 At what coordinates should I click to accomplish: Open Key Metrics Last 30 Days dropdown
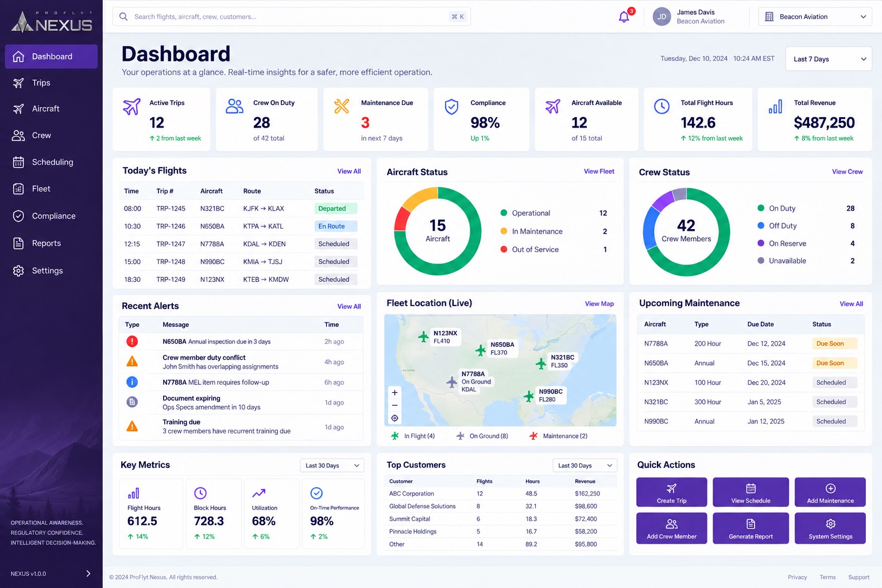pyautogui.click(x=332, y=466)
